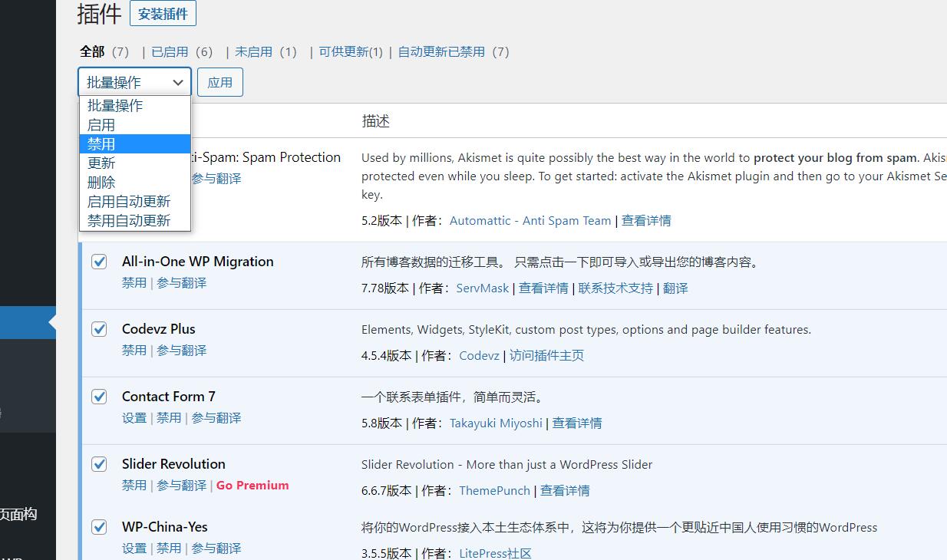Click the 安装插件 button
This screenshot has height=560, width=947.
pyautogui.click(x=163, y=14)
